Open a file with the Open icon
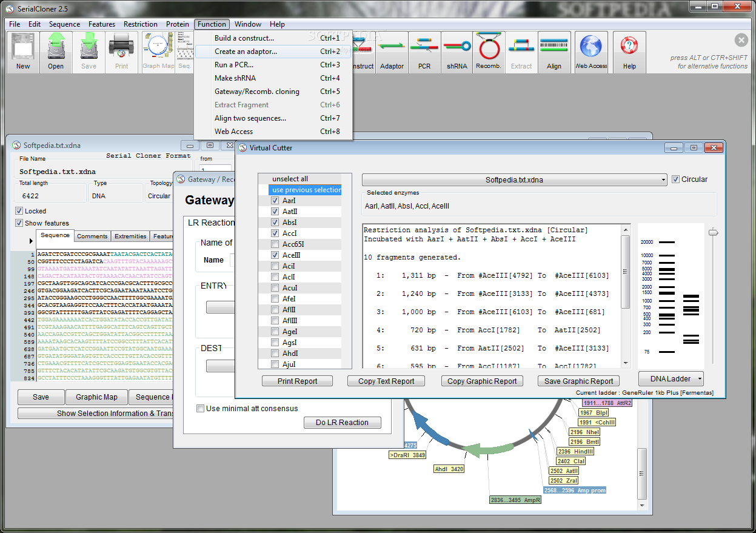Image resolution: width=756 pixels, height=533 pixels. pyautogui.click(x=56, y=52)
